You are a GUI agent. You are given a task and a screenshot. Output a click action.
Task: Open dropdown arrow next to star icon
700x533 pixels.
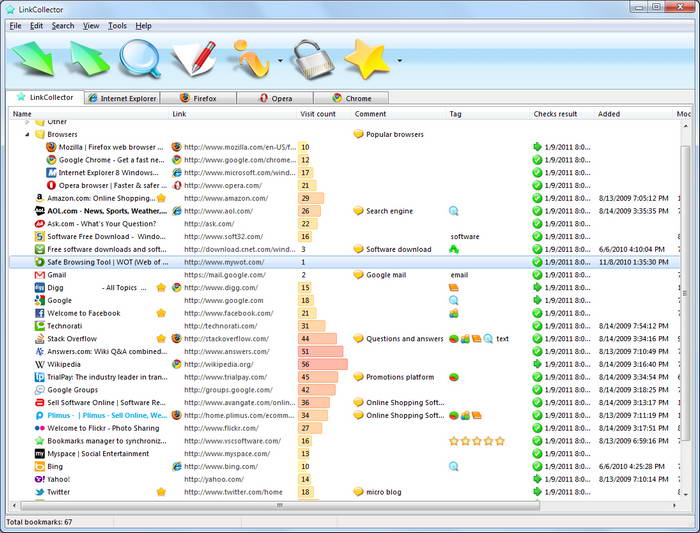[400, 60]
